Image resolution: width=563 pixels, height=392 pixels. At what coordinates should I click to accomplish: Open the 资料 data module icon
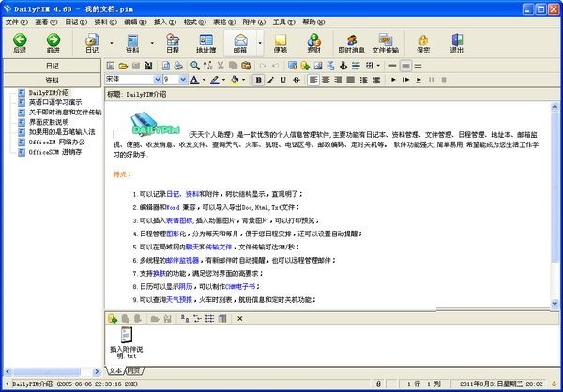132,43
